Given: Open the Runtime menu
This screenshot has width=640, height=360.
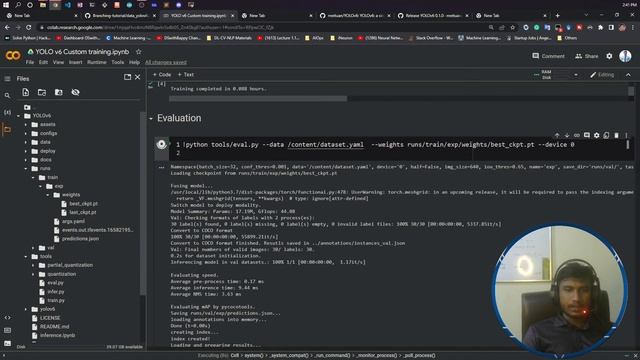Looking at the screenshot, I should click(97, 62).
